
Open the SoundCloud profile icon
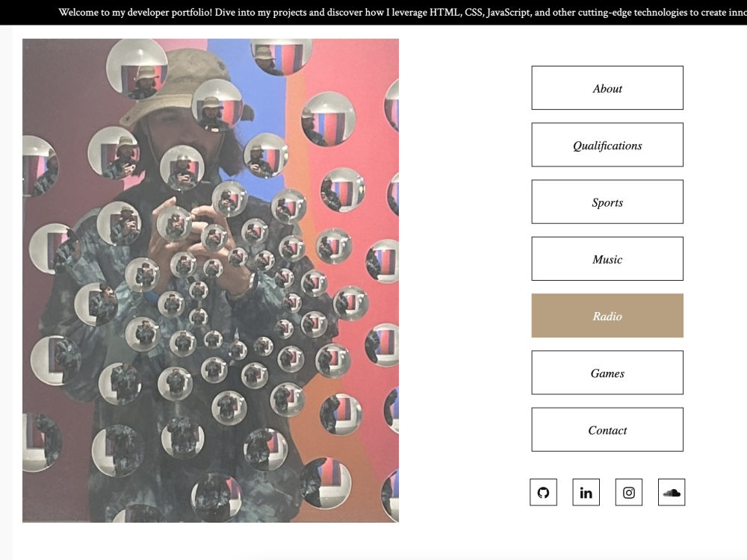pyautogui.click(x=672, y=492)
